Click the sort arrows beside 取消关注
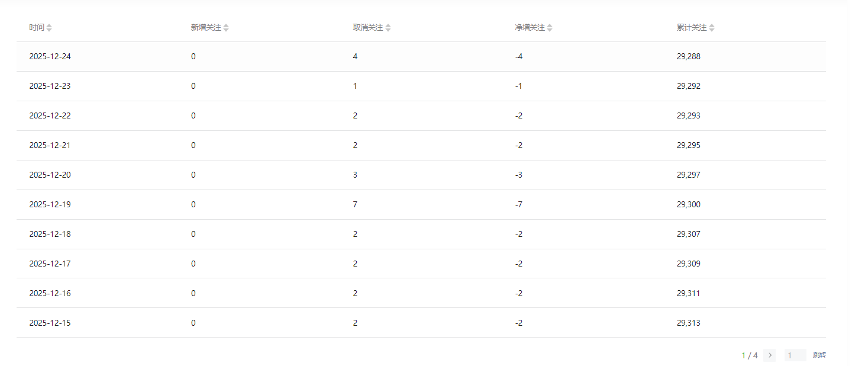 (388, 28)
